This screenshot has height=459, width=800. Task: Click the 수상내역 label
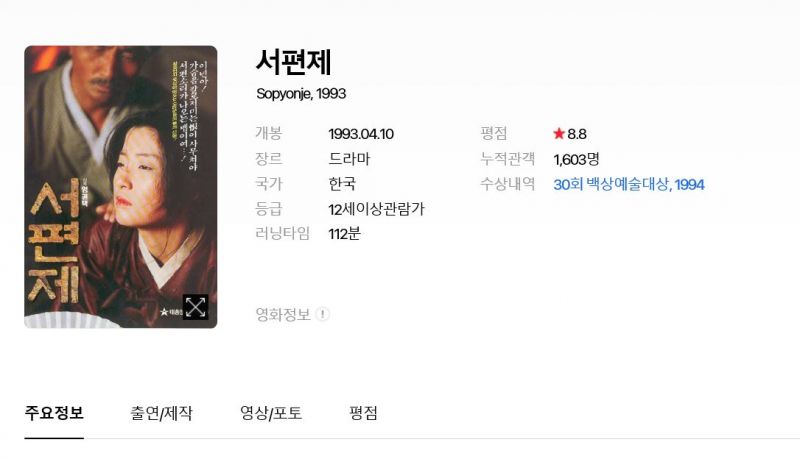[x=508, y=184]
